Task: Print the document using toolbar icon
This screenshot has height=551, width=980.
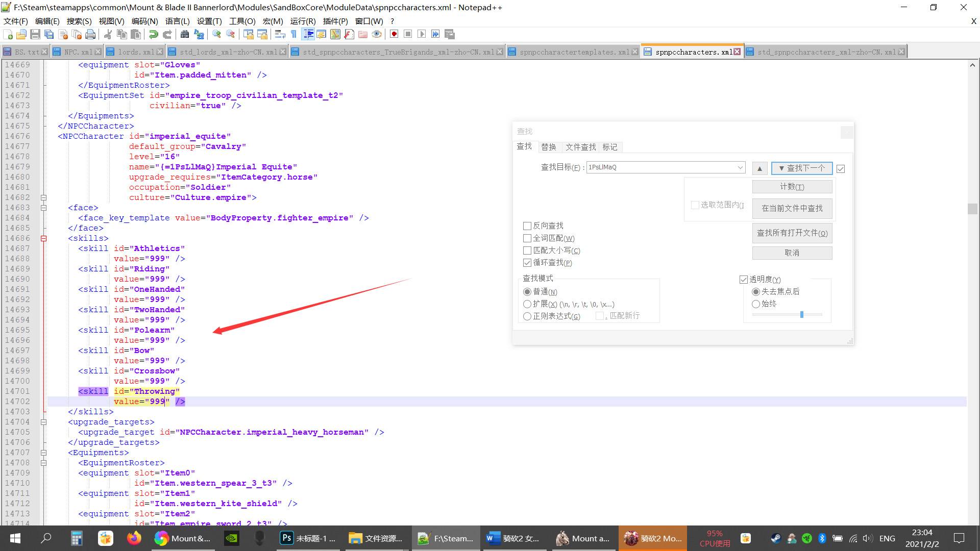Action: click(x=90, y=34)
